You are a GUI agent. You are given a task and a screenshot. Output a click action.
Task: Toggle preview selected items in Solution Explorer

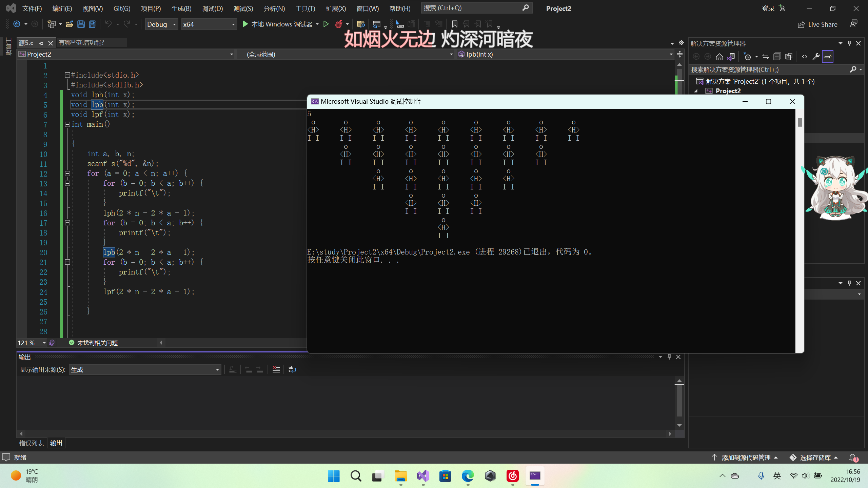coord(827,57)
